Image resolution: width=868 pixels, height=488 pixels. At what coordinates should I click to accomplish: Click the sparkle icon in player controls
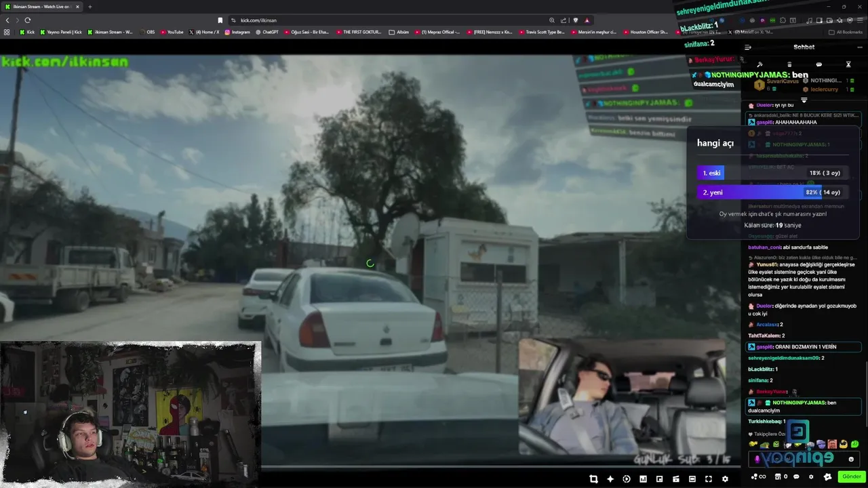click(x=610, y=479)
